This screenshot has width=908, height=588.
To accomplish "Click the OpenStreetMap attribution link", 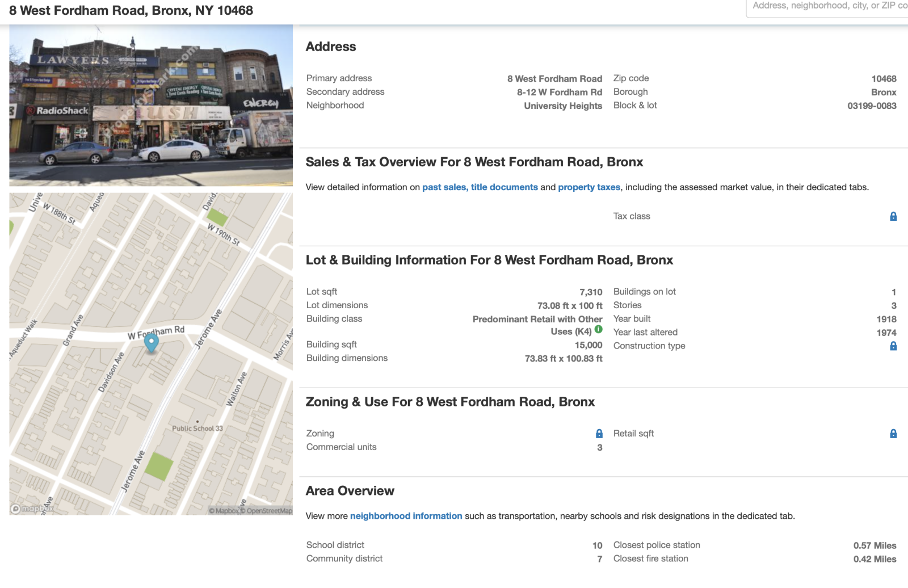I will click(269, 511).
